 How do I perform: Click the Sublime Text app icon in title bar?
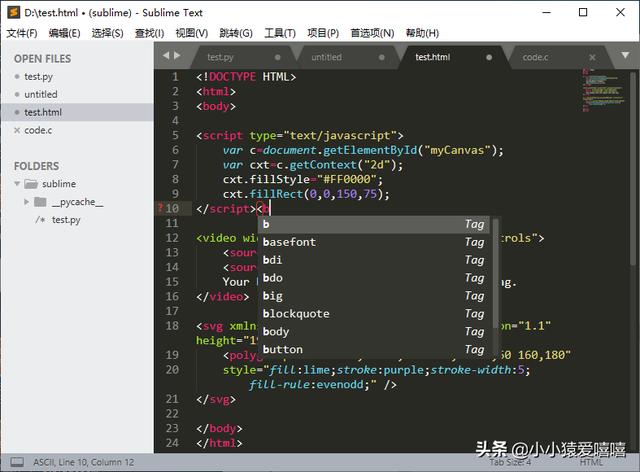tap(13, 12)
